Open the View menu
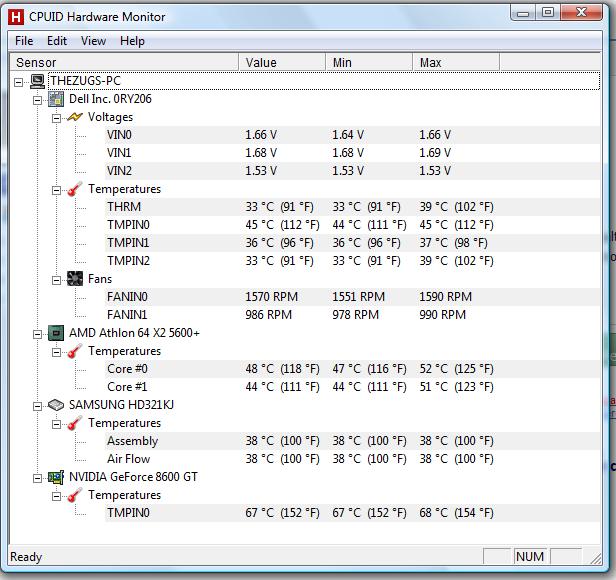Image resolution: width=616 pixels, height=580 pixels. click(94, 41)
